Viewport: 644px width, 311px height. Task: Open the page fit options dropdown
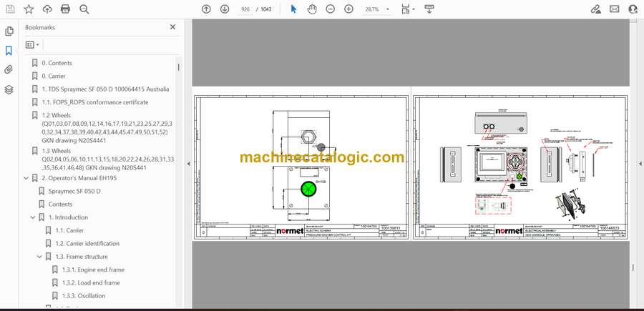click(x=408, y=9)
